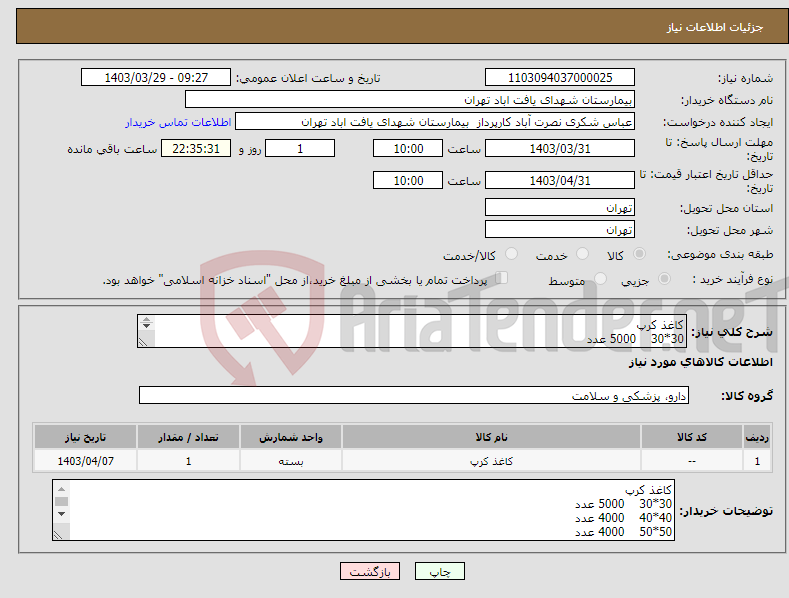Screen dimensions: 789x598
Task: Click the goods group field دارو، پزشکی و سلامت
Action: (414, 396)
